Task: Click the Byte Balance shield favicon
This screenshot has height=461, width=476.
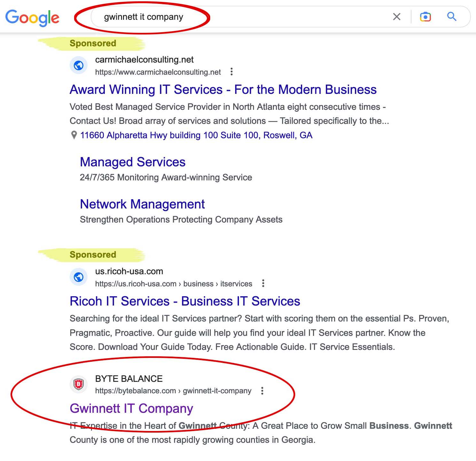Action: [x=79, y=384]
